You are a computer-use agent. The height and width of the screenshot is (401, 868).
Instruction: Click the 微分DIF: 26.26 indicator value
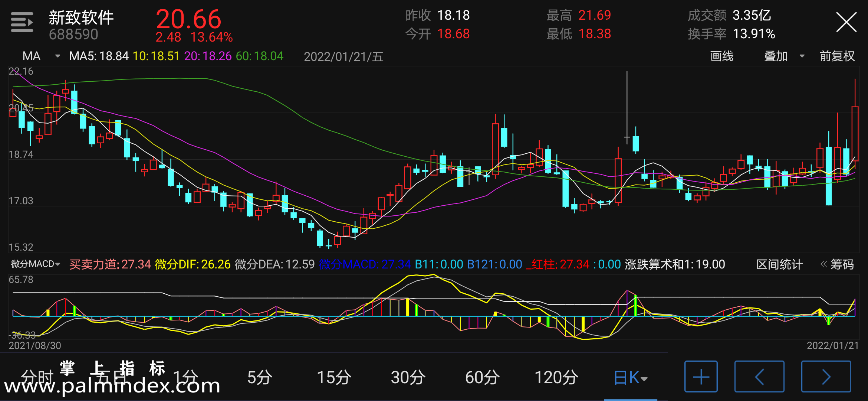click(193, 264)
